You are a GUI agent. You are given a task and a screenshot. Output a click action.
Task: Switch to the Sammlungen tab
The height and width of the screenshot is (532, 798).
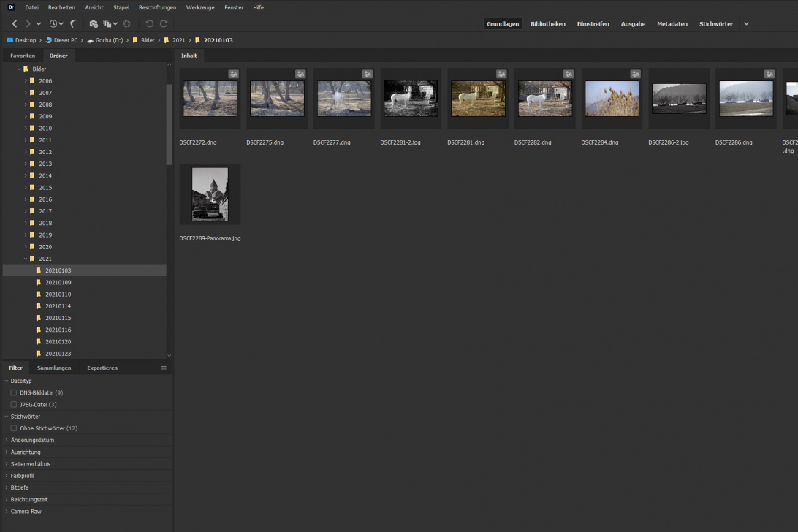54,368
